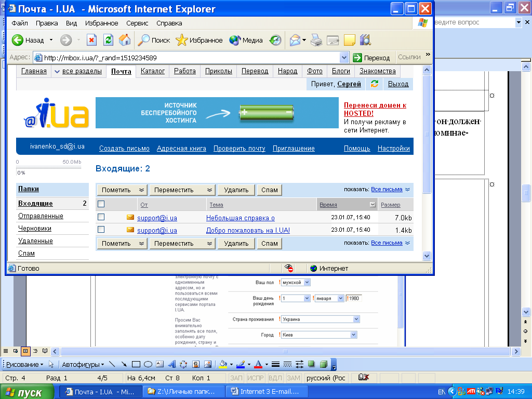This screenshot has width=532, height=399.
Task: Expand the 'все разделы' sections dropdown
Action: click(78, 71)
